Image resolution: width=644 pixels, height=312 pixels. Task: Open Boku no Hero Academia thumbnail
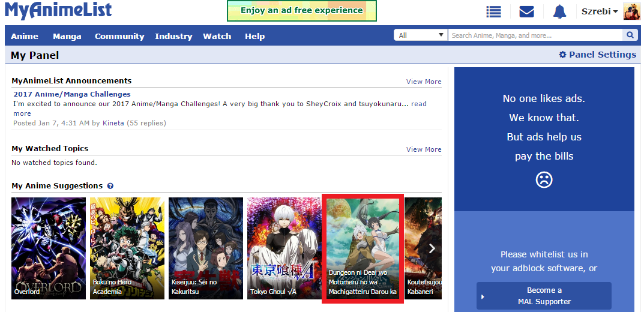pyautogui.click(x=127, y=248)
